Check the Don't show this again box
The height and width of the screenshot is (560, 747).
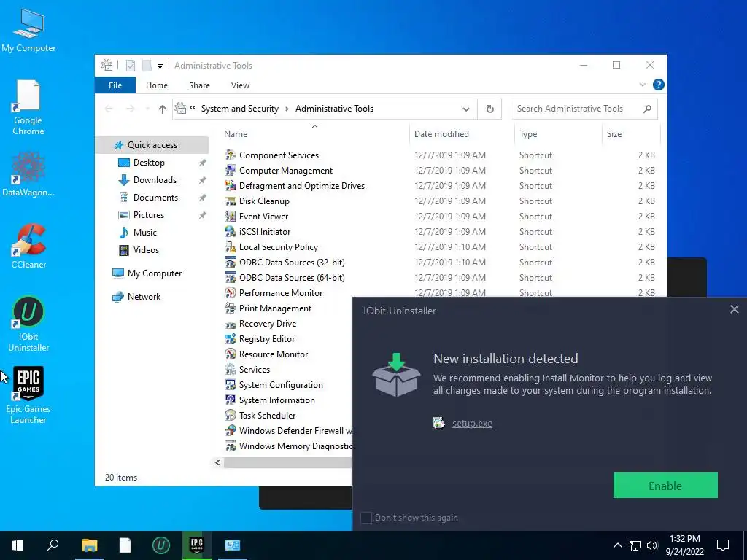pyautogui.click(x=366, y=518)
